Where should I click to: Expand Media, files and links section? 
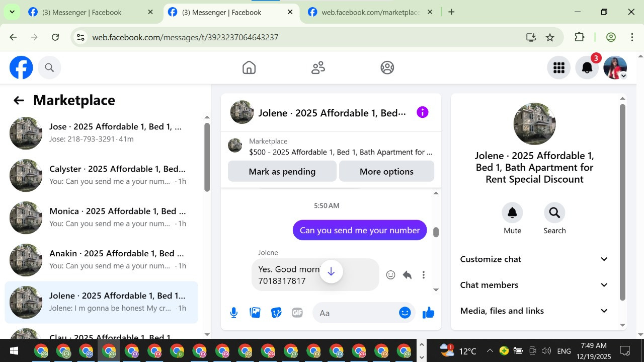point(534,311)
